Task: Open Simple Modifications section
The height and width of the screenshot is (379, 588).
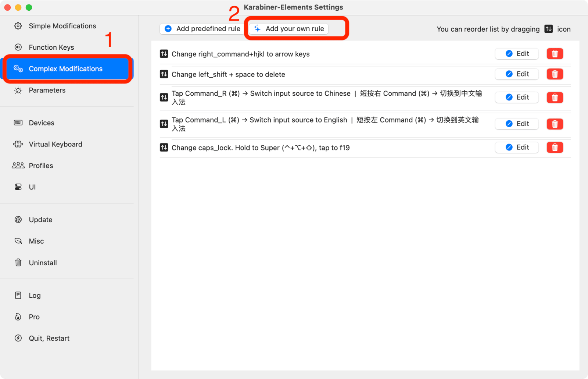Action: coord(67,26)
